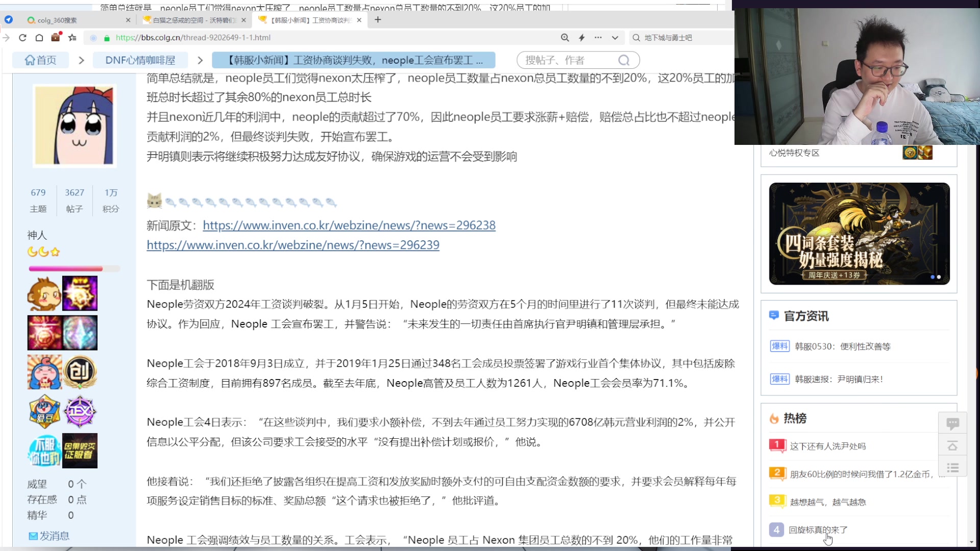Open the briefcase extension icon
The image size is (980, 551).
56,37
